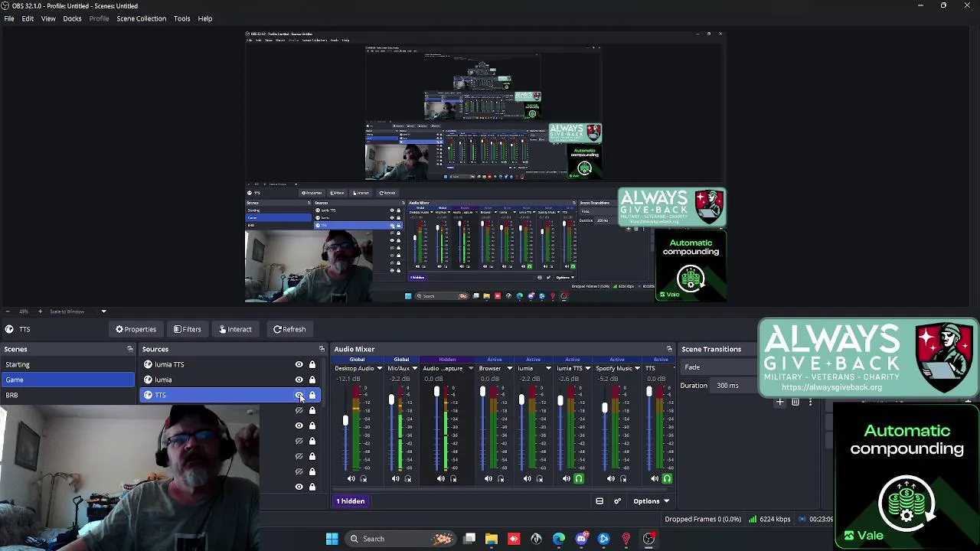Zoom in preview with plus icon
The width and height of the screenshot is (980, 551).
point(40,311)
